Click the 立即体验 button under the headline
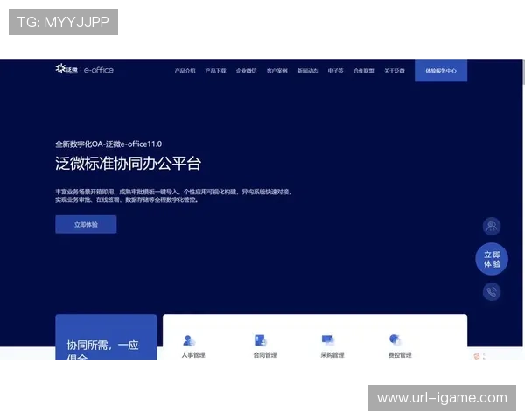Screen dimensions: 525x420 [x=86, y=224]
